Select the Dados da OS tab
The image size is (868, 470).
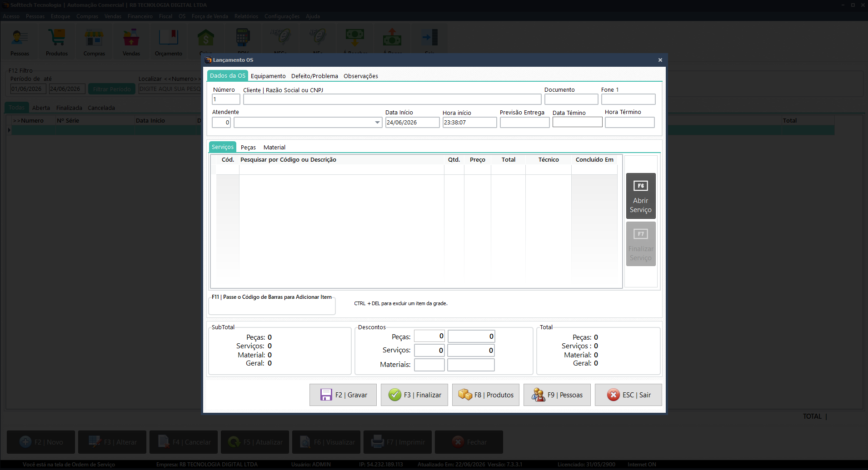click(x=227, y=76)
